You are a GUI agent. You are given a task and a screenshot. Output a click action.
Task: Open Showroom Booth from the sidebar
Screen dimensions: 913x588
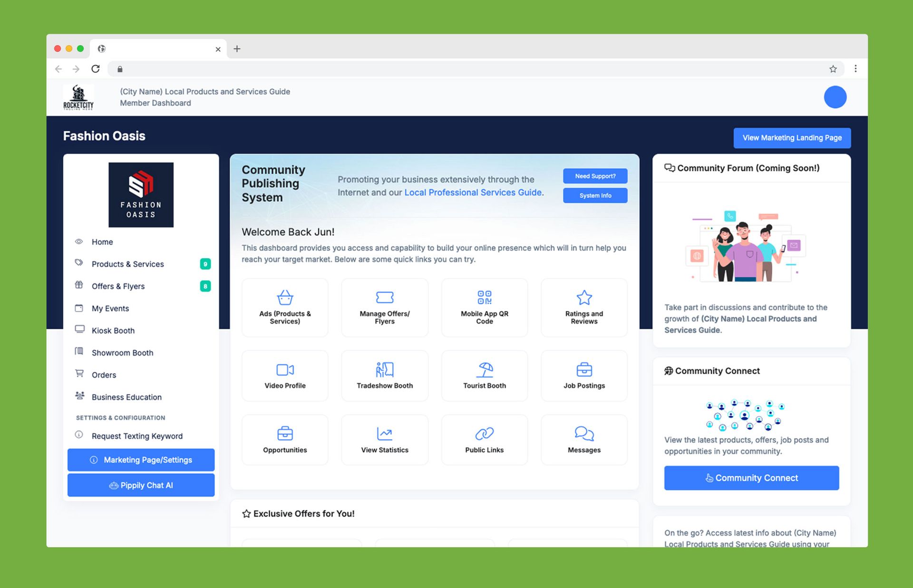[122, 353]
